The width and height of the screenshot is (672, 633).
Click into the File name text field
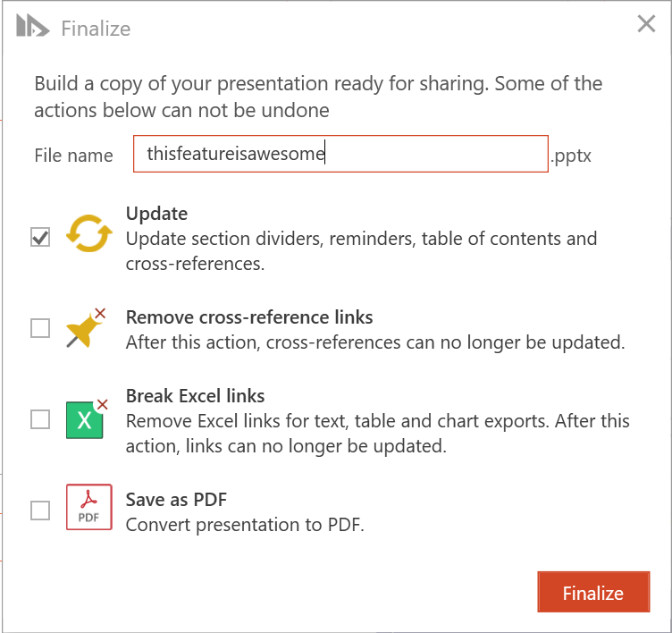[x=340, y=154]
